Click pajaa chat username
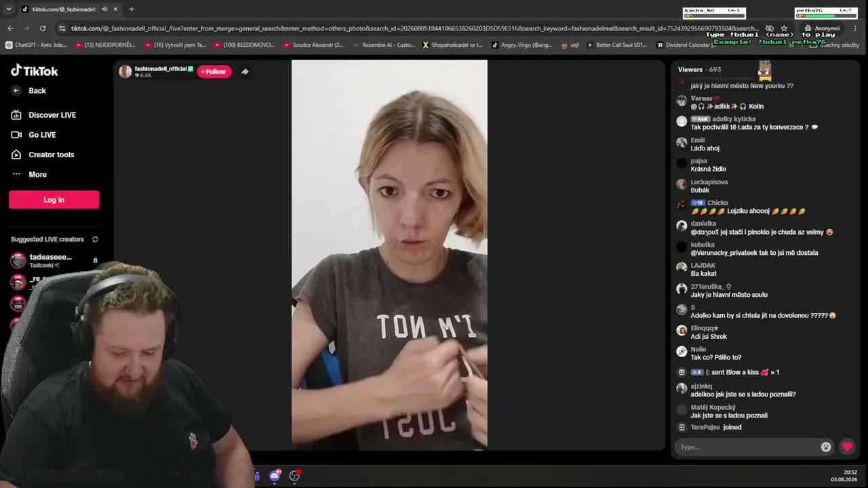The height and width of the screenshot is (488, 868). pyautogui.click(x=698, y=161)
